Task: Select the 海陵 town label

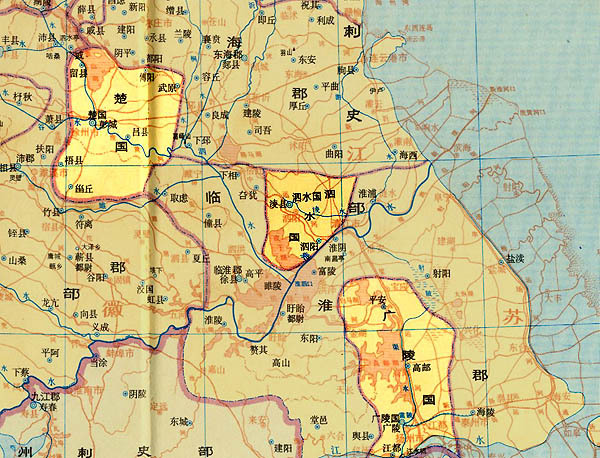Action: pos(485,411)
